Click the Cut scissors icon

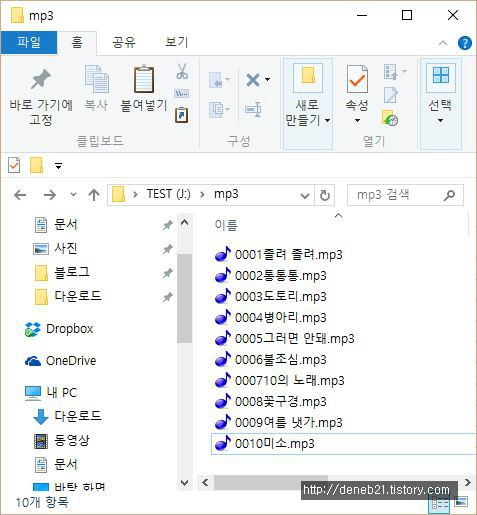(182, 71)
